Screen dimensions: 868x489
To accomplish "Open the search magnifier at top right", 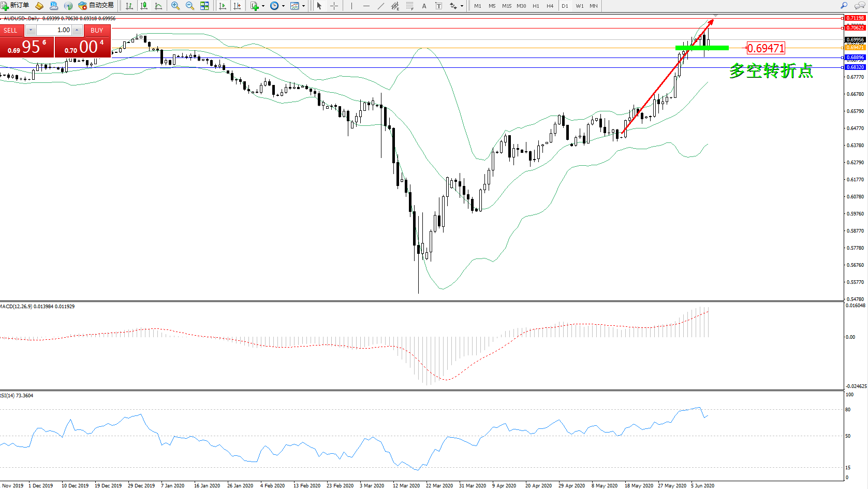I will [x=844, y=6].
